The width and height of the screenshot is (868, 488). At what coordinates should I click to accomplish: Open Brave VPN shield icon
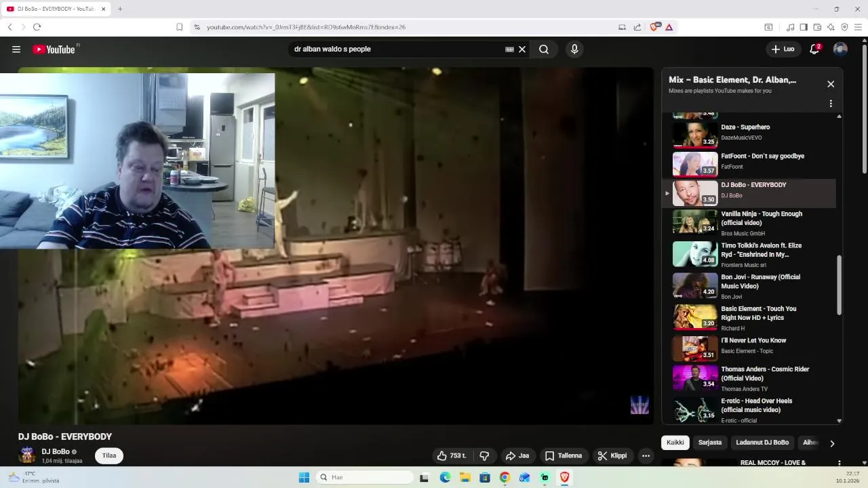pyautogui.click(x=844, y=27)
